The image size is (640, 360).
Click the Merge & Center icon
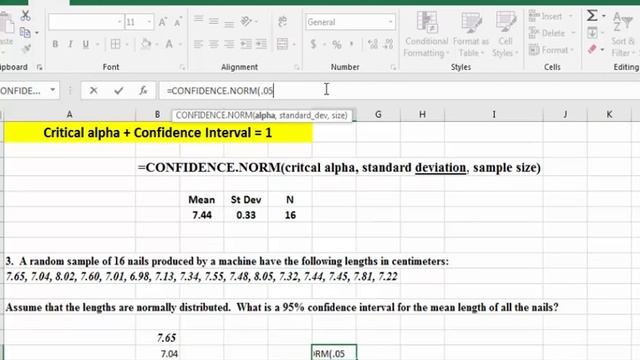click(282, 44)
